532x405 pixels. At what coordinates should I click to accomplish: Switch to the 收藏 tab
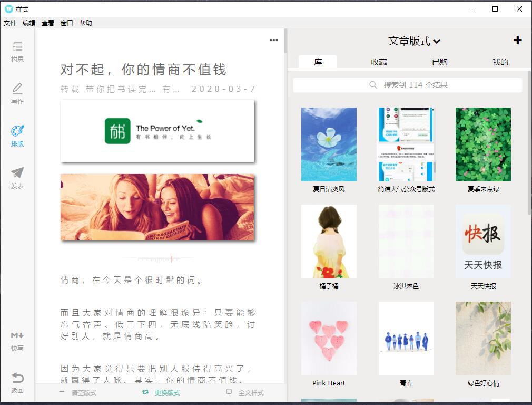379,62
